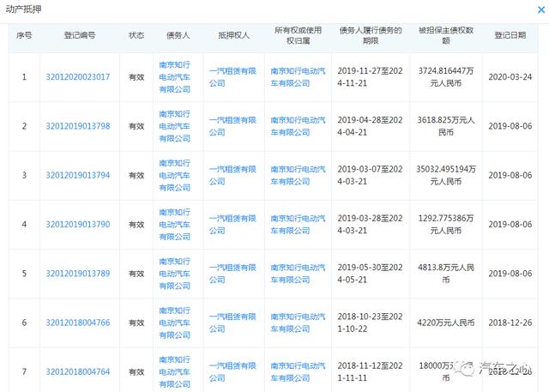The image size is (549, 392).
Task: Click the 债务人 column header
Action: click(178, 35)
